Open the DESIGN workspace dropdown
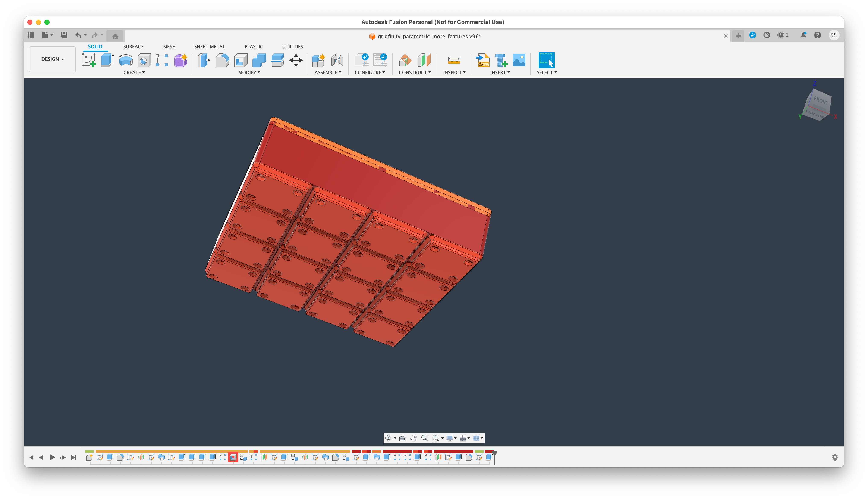The width and height of the screenshot is (868, 499). pos(52,59)
